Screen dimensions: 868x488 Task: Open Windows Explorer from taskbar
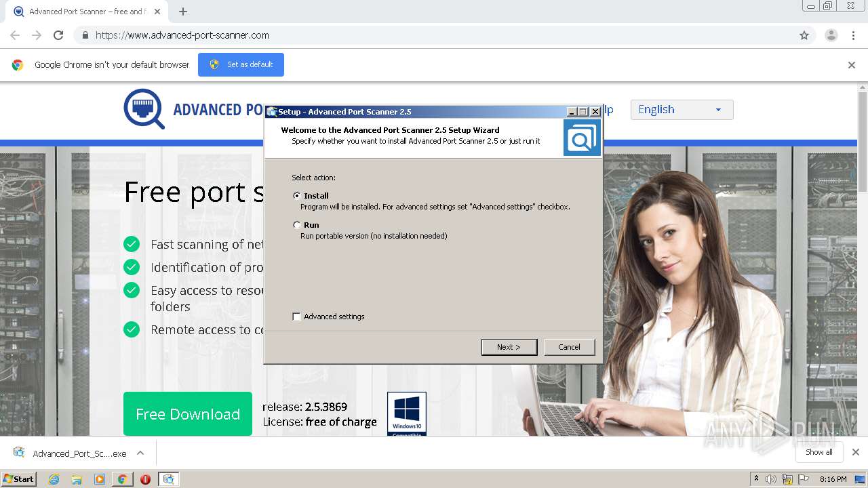[x=77, y=479]
